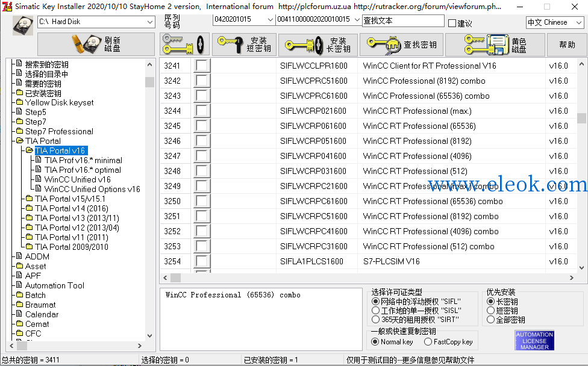Viewport: 588px width, 366px height.
Task: Click the Yellow disk button
Action: click(x=495, y=45)
